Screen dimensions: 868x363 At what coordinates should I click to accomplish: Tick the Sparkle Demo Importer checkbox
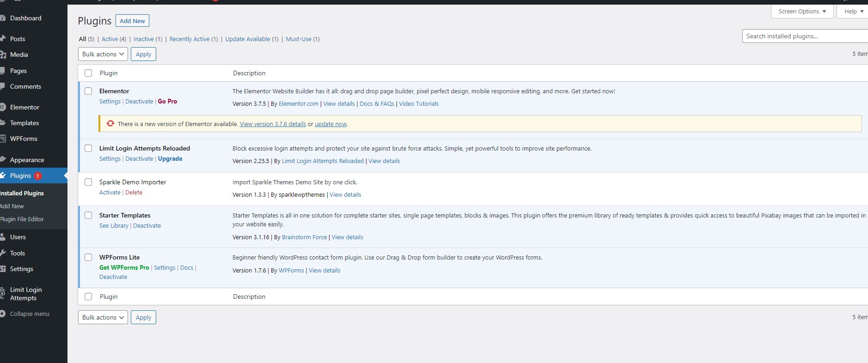click(x=88, y=182)
